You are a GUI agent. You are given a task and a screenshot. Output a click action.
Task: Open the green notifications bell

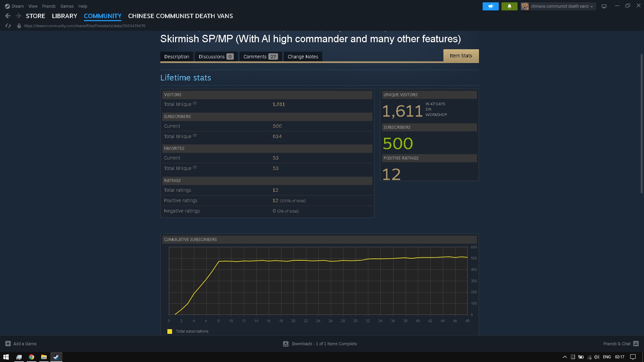[x=509, y=6]
